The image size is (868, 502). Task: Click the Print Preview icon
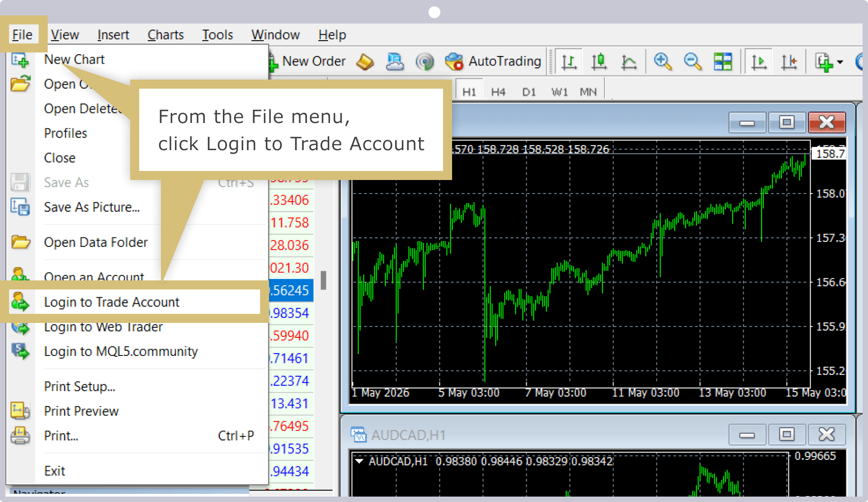20,411
